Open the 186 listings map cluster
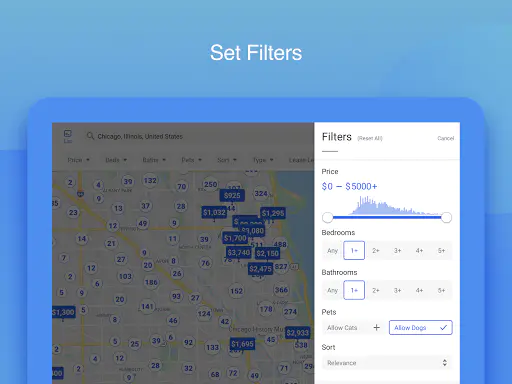This screenshot has width=512, height=384. click(151, 282)
